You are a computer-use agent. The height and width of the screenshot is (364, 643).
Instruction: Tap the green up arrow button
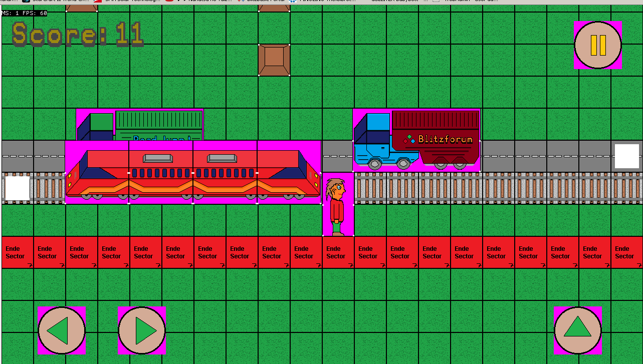[x=577, y=330]
